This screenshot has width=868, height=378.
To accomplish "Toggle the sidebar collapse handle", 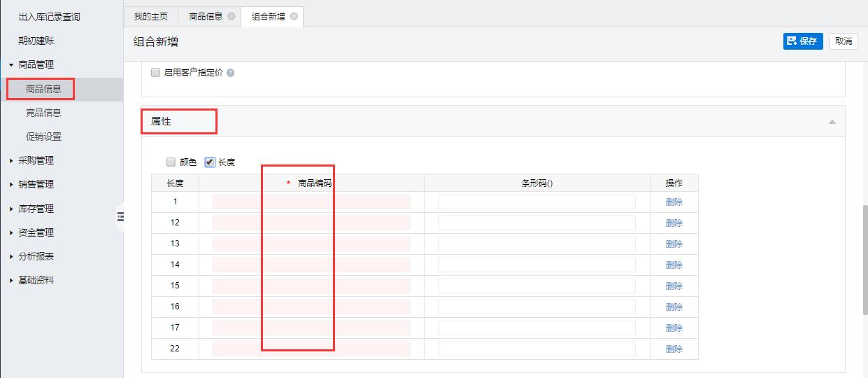I will tap(120, 218).
